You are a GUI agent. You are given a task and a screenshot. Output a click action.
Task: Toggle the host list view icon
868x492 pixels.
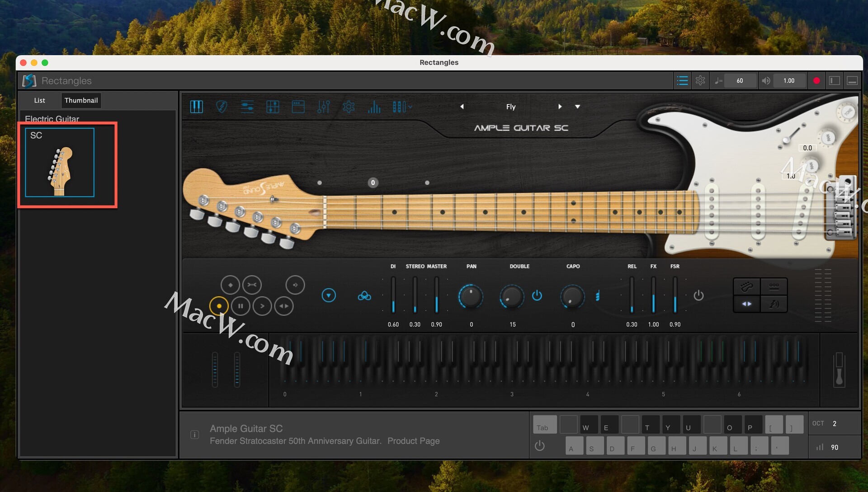point(682,81)
